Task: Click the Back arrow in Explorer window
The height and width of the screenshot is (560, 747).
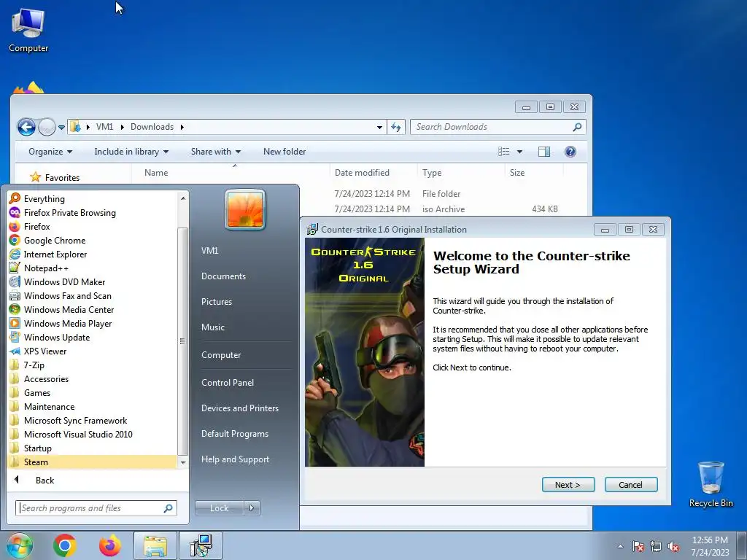Action: click(27, 127)
